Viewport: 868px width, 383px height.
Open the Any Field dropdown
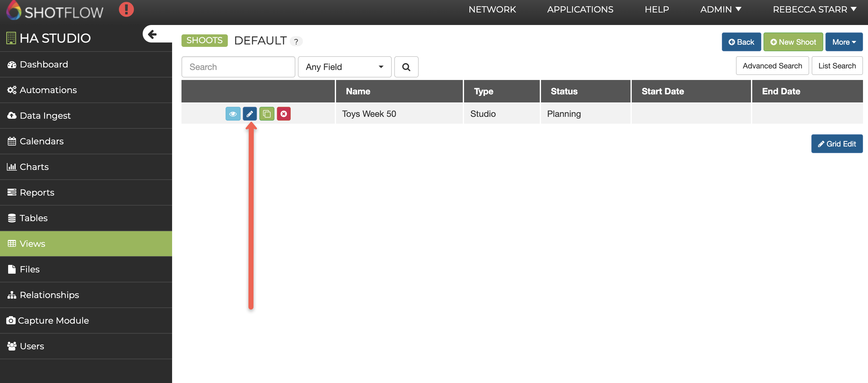click(x=345, y=67)
